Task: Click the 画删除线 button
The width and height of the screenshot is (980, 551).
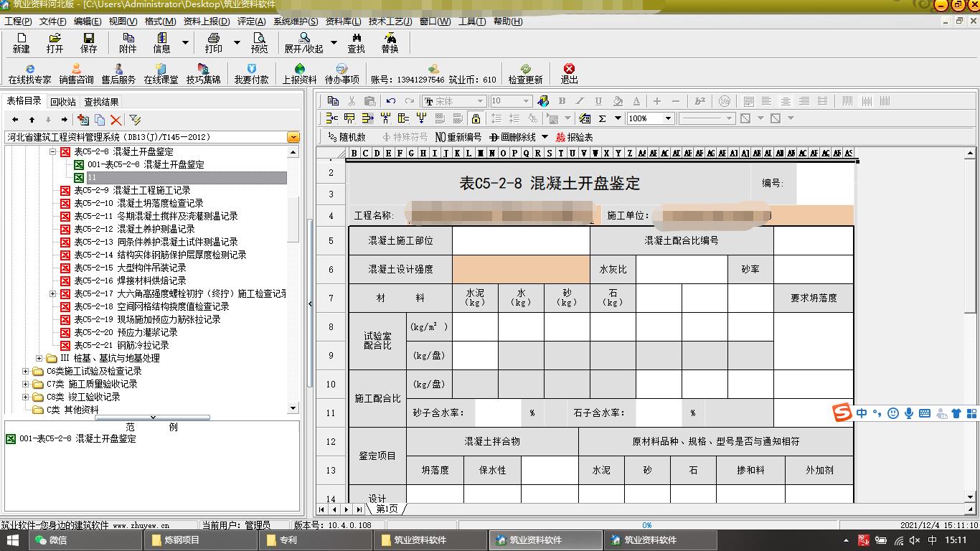Action: [513, 137]
